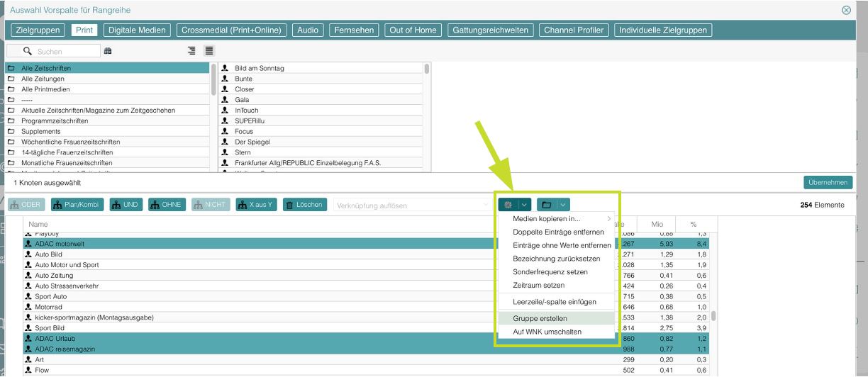Switch to the flat list view icon
The width and height of the screenshot is (868, 377).
coord(209,51)
